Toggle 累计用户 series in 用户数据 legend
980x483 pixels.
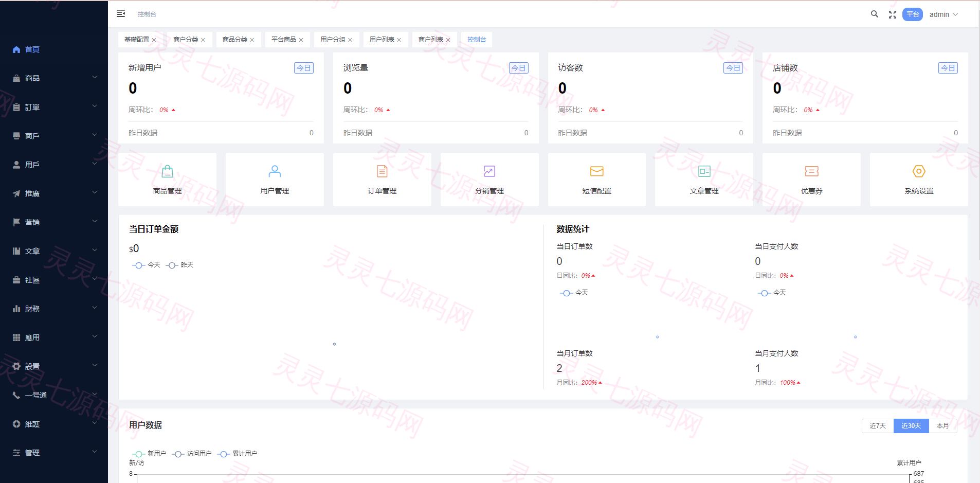tap(237, 454)
